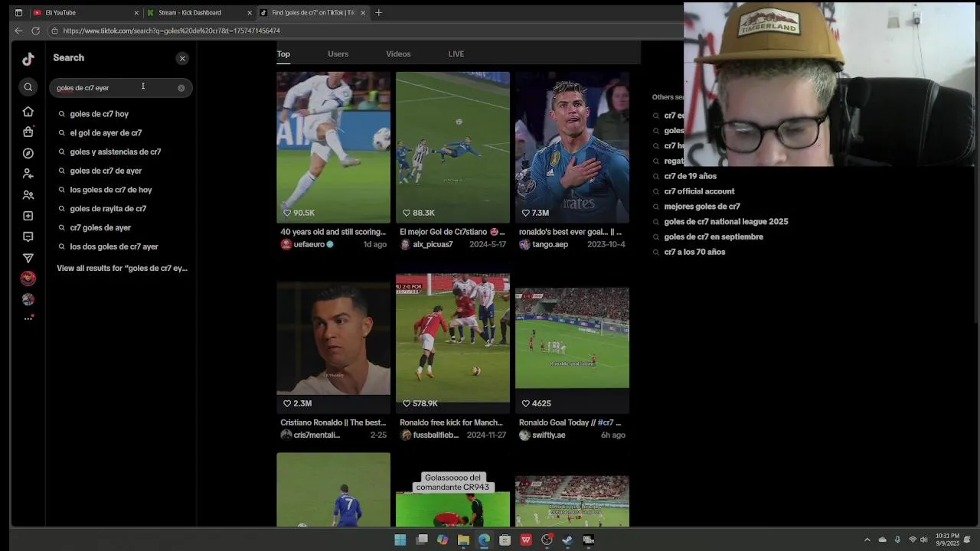The width and height of the screenshot is (980, 551).
Task: Select suggestion 'goles y asistencias de cr7'
Action: 116,152
